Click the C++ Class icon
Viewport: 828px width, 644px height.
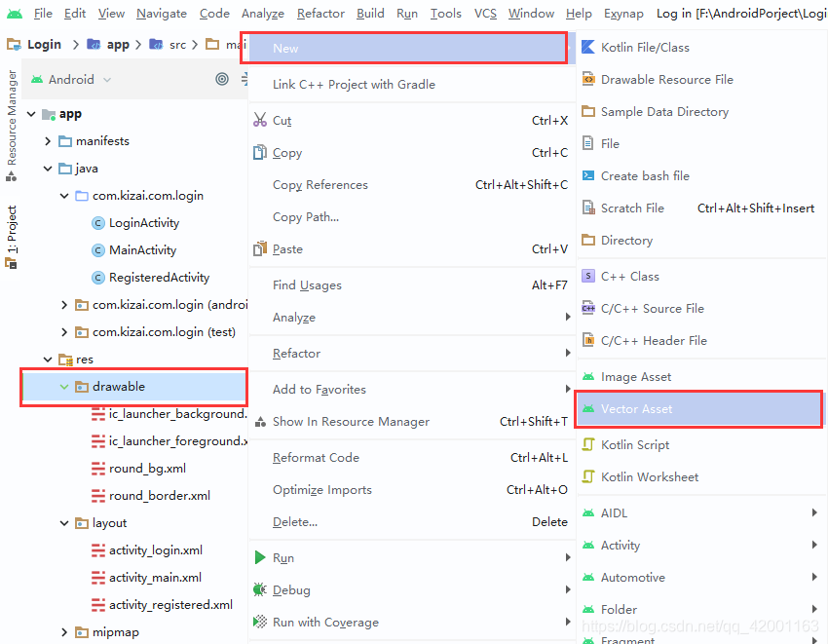click(x=588, y=276)
